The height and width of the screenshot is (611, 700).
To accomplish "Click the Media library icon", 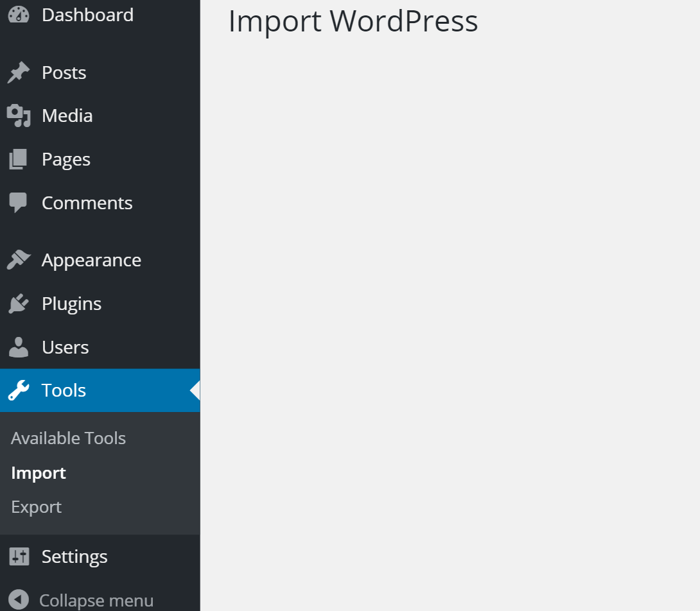I will (17, 116).
